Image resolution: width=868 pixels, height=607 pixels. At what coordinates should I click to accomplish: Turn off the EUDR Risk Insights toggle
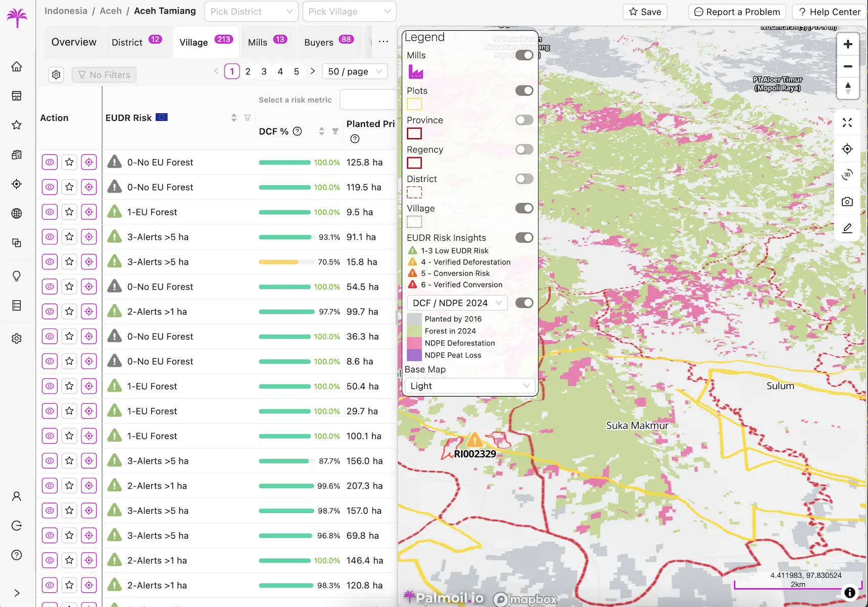point(525,237)
